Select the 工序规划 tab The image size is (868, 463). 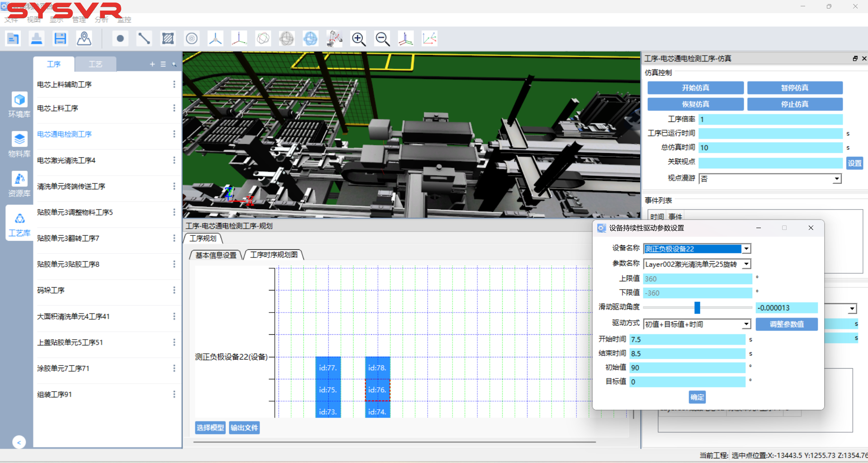[203, 239]
